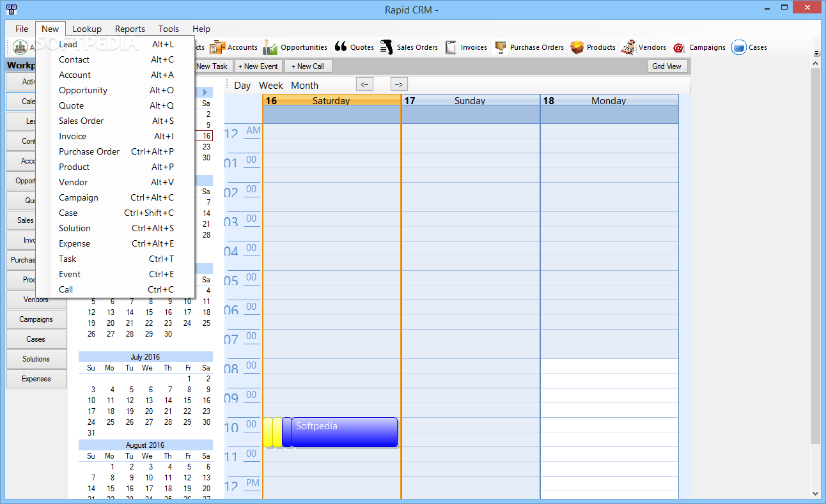Choose Opportunity from the New menu
Viewport: 826px width, 504px height.
pos(116,90)
